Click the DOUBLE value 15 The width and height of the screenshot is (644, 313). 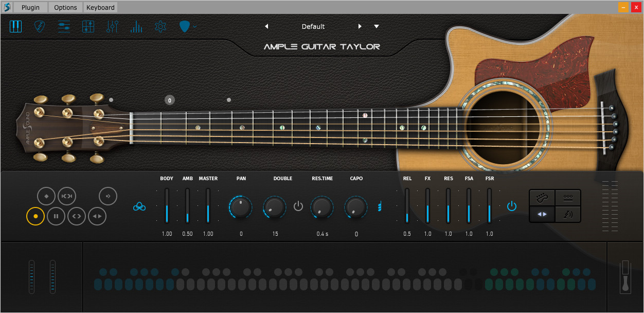[275, 234]
